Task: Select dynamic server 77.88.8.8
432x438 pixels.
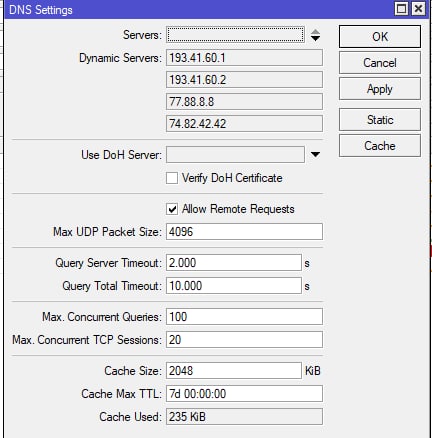Action: [x=244, y=102]
